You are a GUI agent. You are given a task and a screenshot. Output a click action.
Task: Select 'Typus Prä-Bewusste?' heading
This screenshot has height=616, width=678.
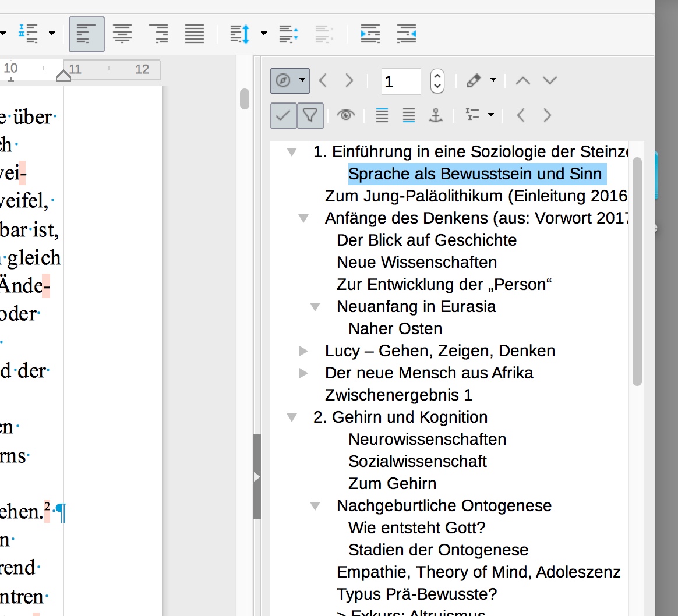pos(417,594)
